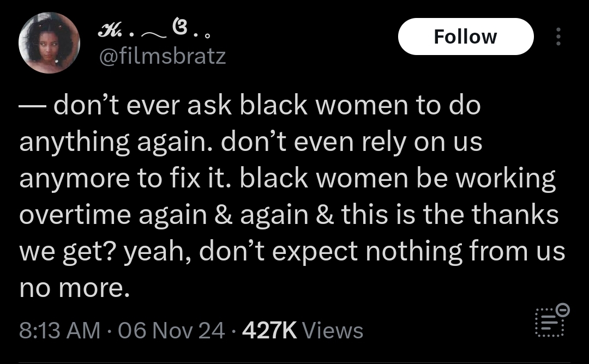Open the three-dot more options menu
Viewport: 589px width, 364px height.
[557, 37]
